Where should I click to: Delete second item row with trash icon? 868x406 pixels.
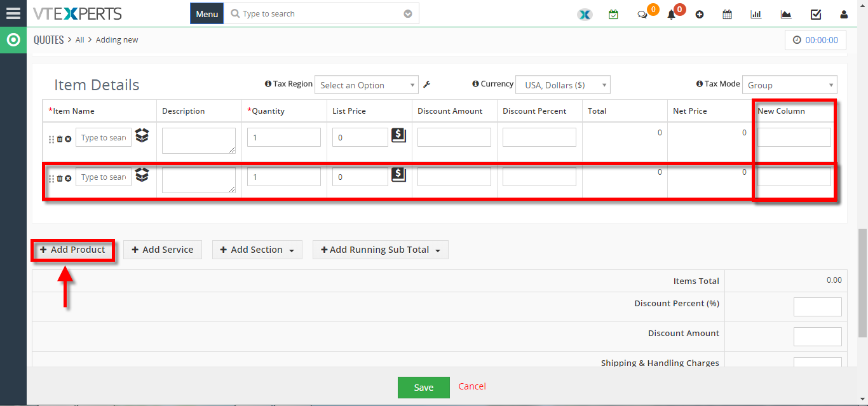[x=60, y=178]
